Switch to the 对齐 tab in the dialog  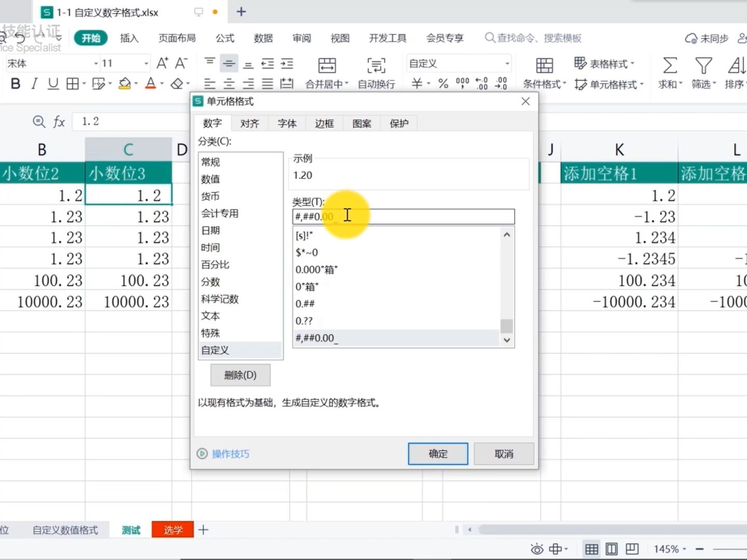click(x=250, y=123)
